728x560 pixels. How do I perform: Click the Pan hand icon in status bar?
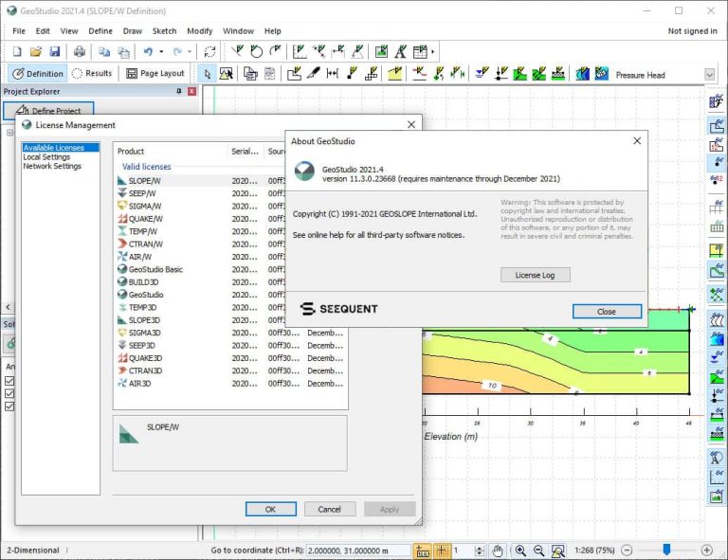pyautogui.click(x=498, y=551)
